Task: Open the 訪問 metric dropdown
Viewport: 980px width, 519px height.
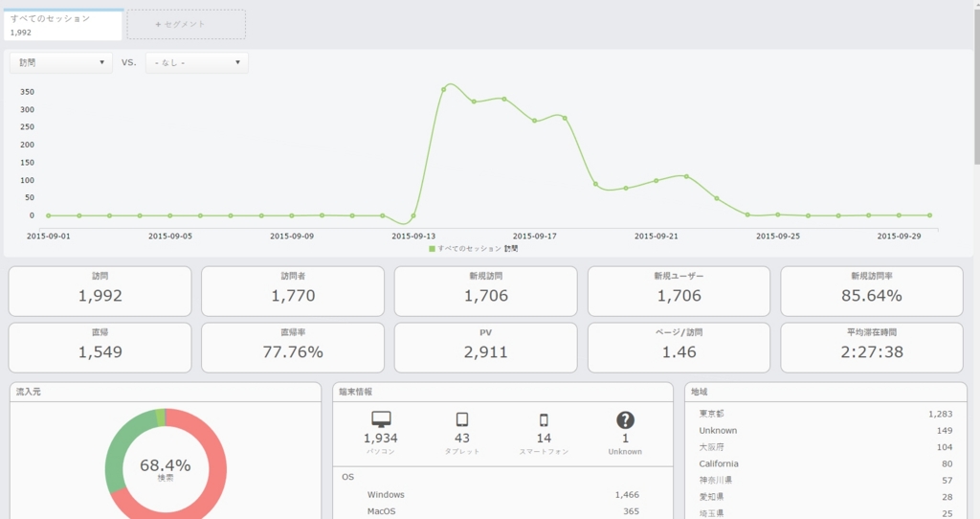Action: click(61, 62)
